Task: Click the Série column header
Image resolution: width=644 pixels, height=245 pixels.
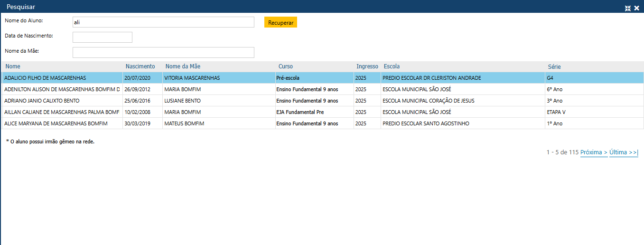Action: (554, 66)
